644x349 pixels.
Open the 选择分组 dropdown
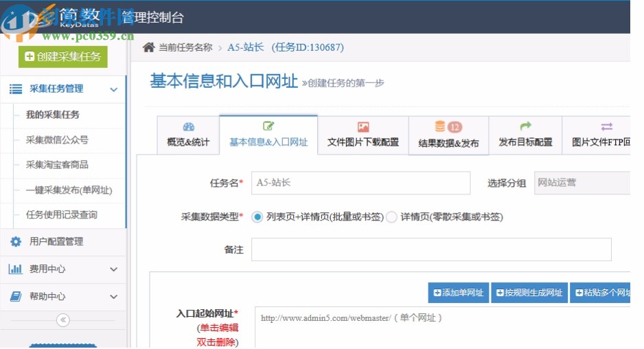[x=582, y=183]
